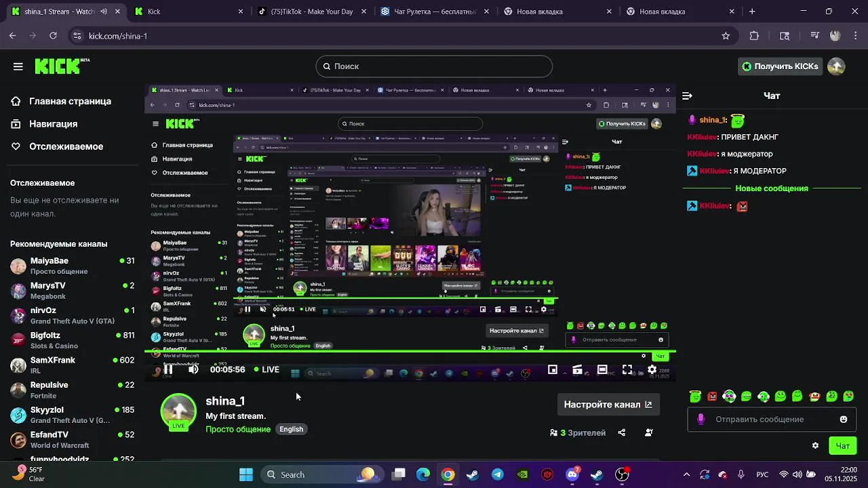Image resolution: width=868 pixels, height=488 pixels.
Task: Open the Просто общение category link under shina_1
Action: coord(238,429)
